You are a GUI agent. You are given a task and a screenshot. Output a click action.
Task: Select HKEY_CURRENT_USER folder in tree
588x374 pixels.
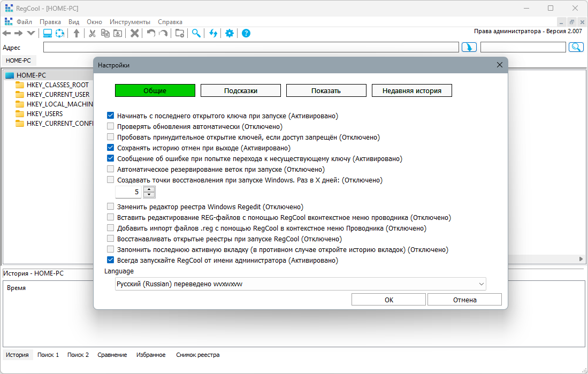coord(58,95)
